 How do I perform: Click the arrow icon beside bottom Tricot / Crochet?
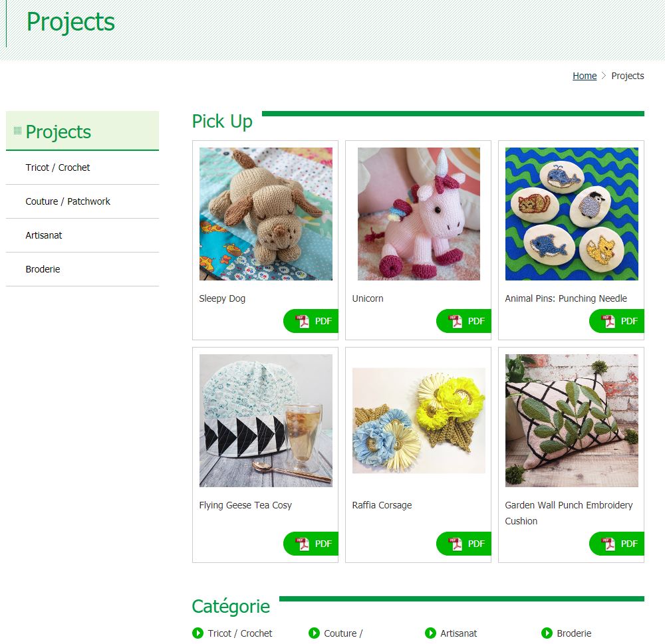point(198,633)
